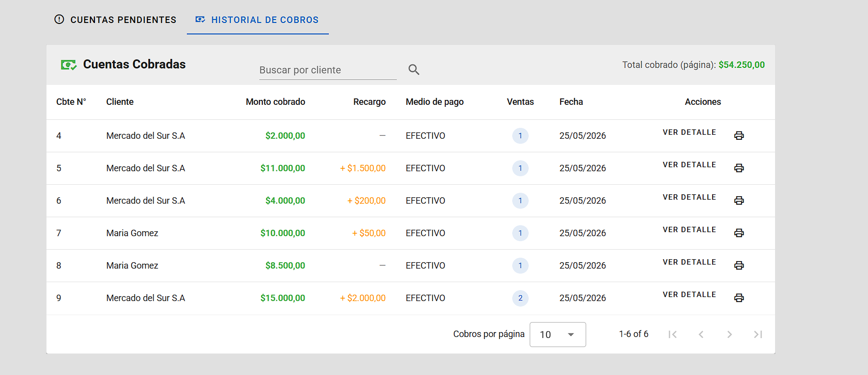Screen dimensions: 868x375
Task: View detail of the $10.000,00 payment
Action: [689, 230]
